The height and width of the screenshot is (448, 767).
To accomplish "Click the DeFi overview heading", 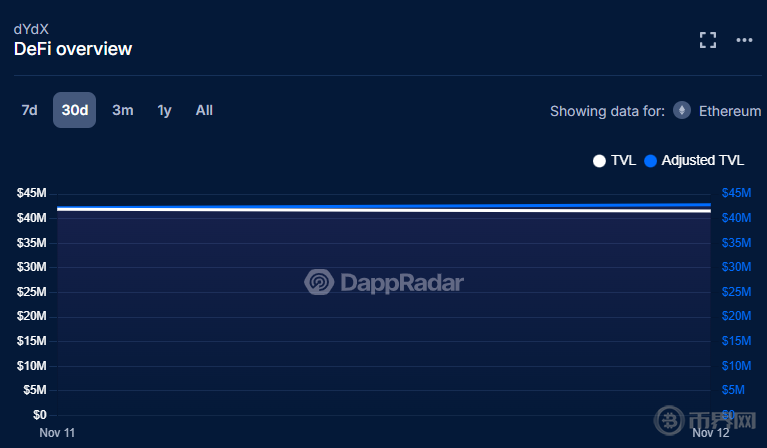I will pos(73,49).
